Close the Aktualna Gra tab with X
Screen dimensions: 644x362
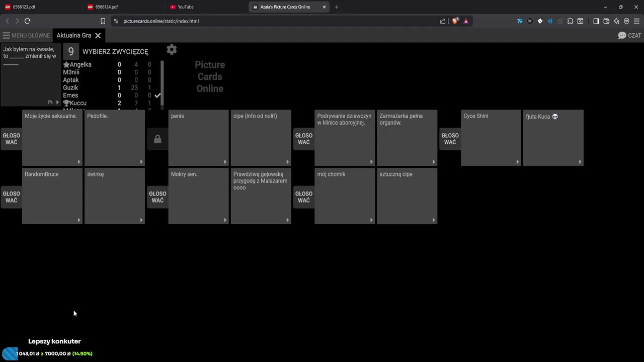(98, 36)
